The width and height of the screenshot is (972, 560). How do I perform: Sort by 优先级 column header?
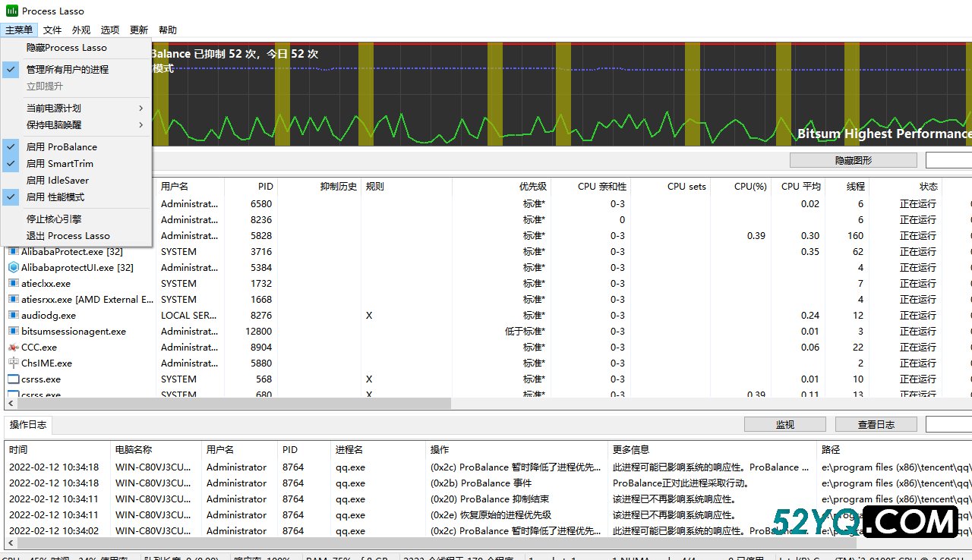pos(501,186)
